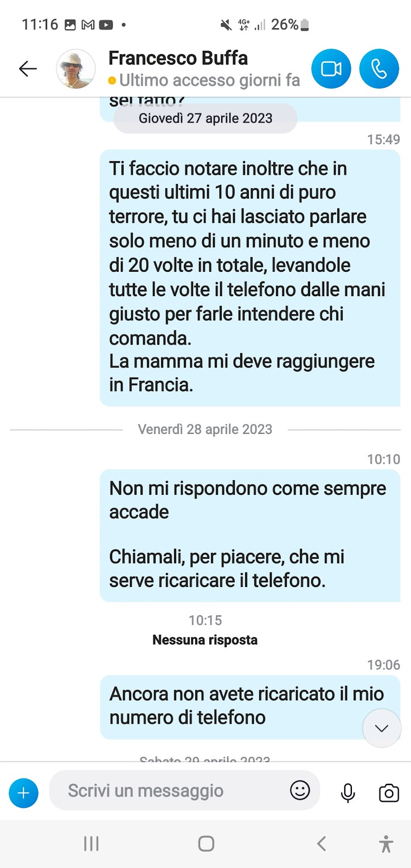Select the 'Ti faccio notare' message bubble

click(x=250, y=278)
